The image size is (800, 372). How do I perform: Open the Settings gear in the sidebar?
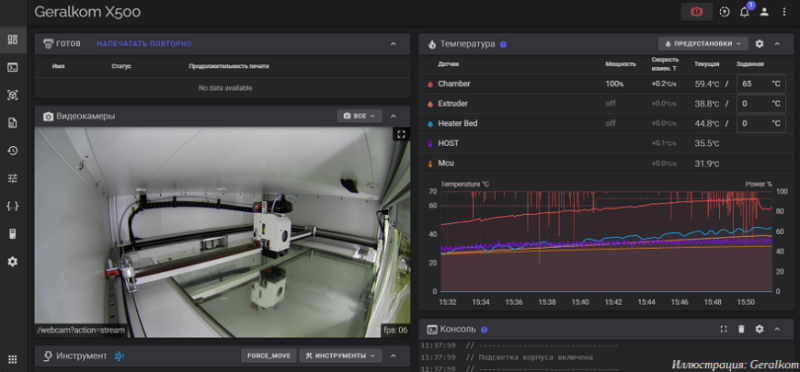13,262
